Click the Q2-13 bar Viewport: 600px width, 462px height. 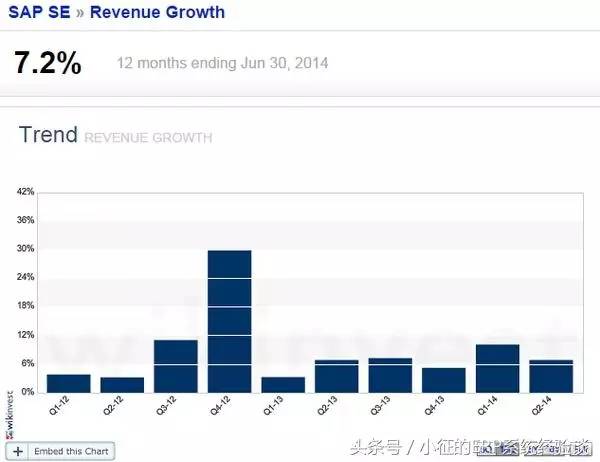pyautogui.click(x=336, y=376)
